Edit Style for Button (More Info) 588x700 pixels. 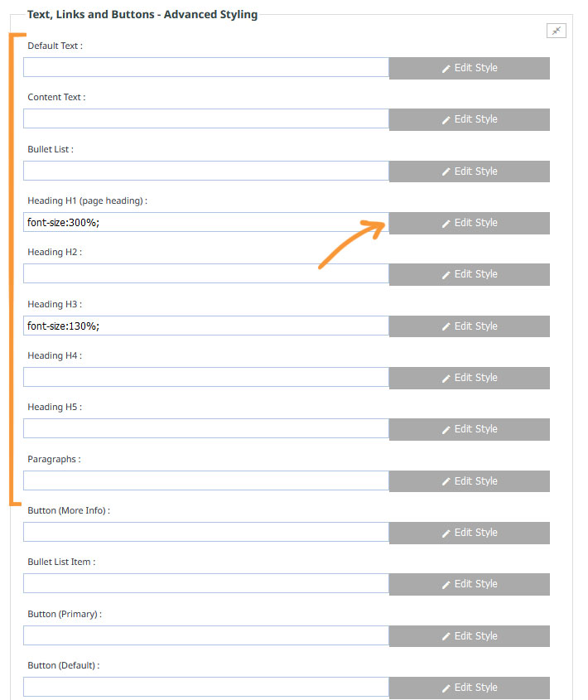point(470,533)
